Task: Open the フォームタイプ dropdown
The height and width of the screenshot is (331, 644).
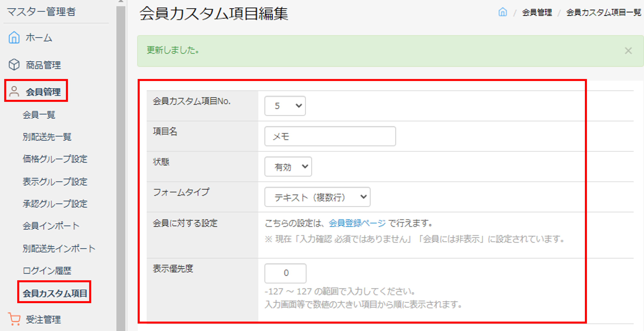Action: tap(317, 197)
